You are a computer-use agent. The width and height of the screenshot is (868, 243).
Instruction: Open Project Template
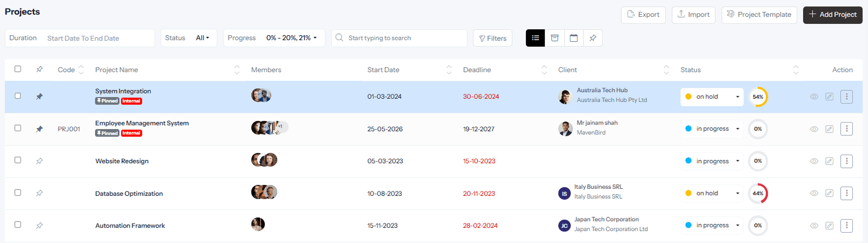(x=759, y=15)
